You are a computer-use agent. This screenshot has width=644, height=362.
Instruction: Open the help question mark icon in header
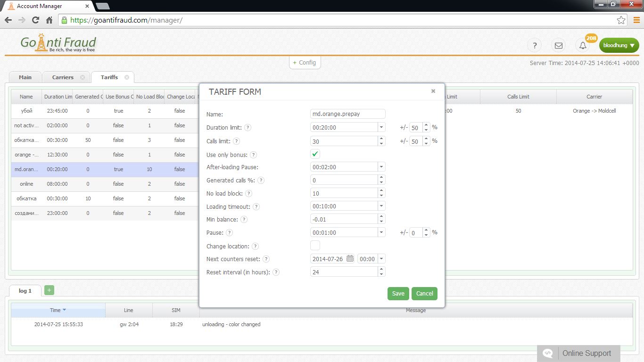(534, 46)
